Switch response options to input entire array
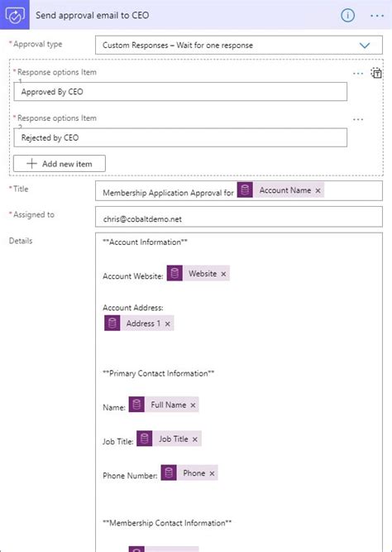The width and height of the screenshot is (392, 552). (376, 73)
